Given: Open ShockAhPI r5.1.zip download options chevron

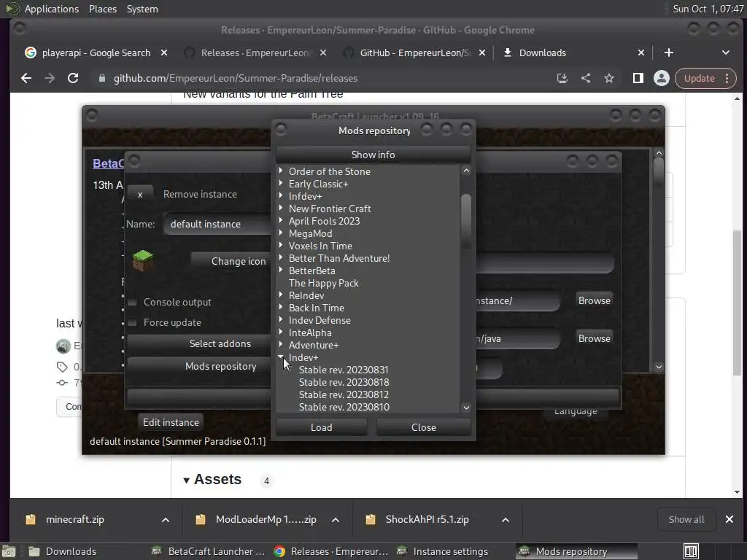Looking at the screenshot, I should click(506, 519).
